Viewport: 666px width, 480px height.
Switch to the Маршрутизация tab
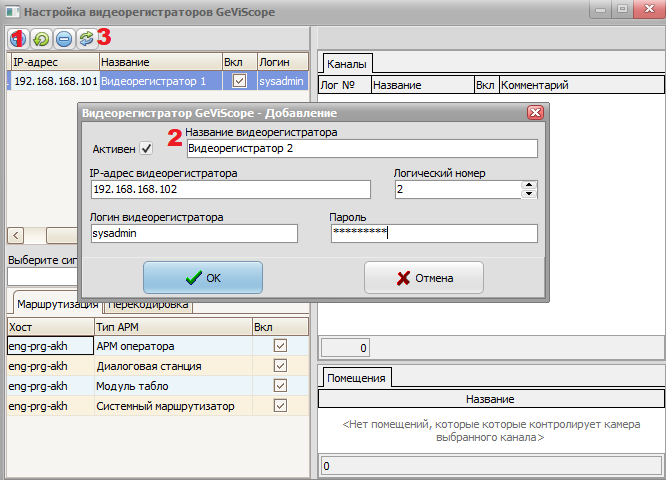[x=55, y=304]
